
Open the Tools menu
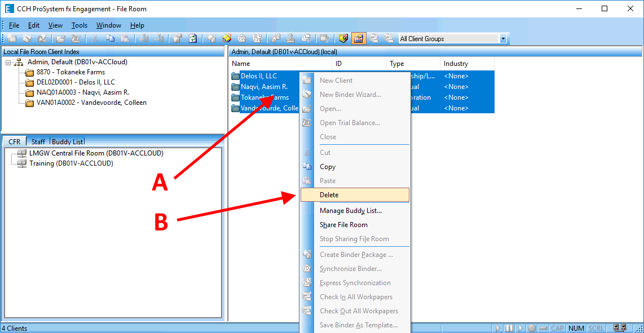[x=80, y=25]
